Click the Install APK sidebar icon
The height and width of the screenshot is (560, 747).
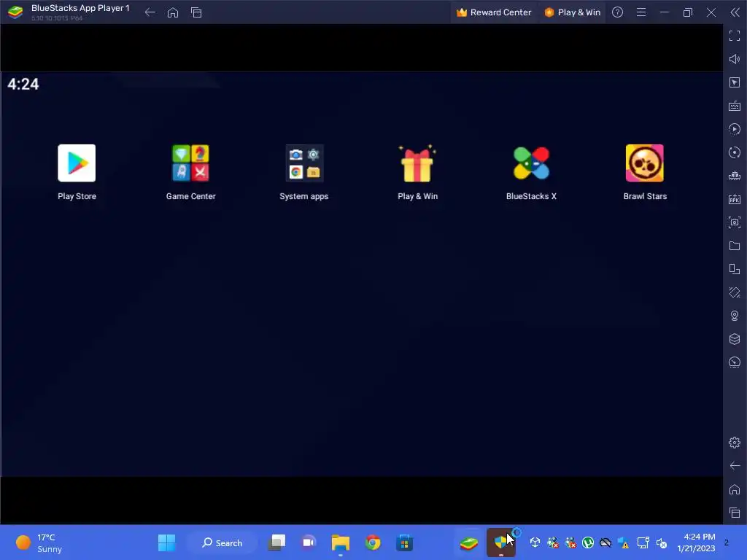(735, 199)
